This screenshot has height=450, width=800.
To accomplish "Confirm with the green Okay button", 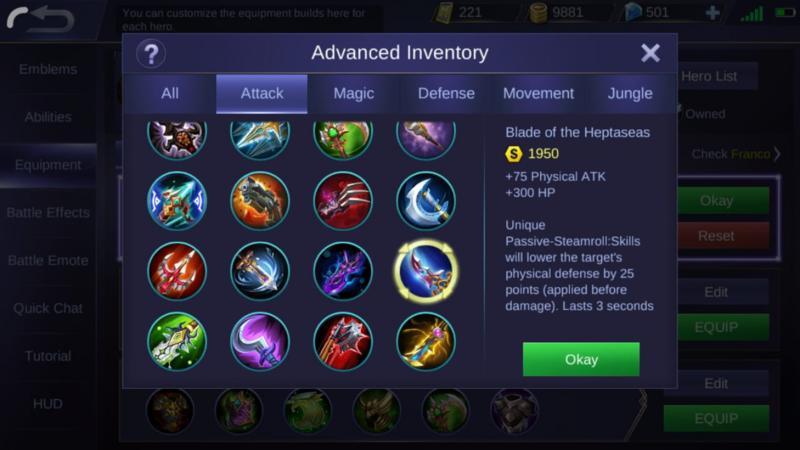I will (x=581, y=359).
